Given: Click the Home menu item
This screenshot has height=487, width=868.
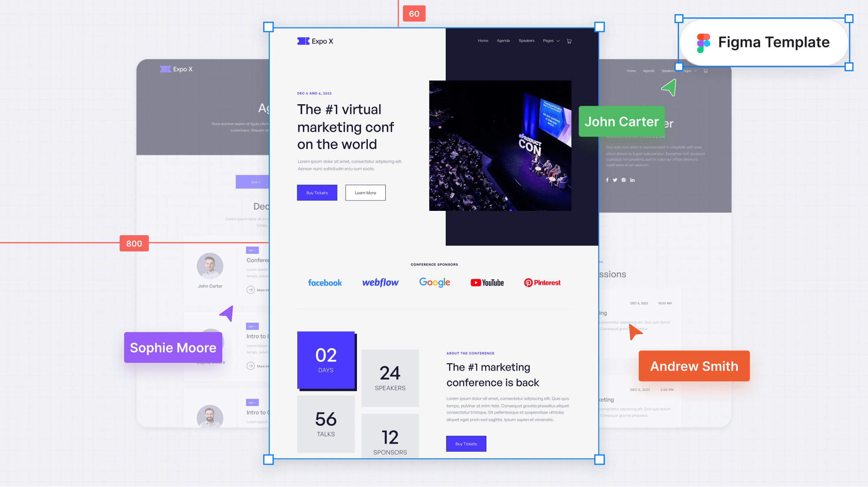Looking at the screenshot, I should (x=483, y=41).
